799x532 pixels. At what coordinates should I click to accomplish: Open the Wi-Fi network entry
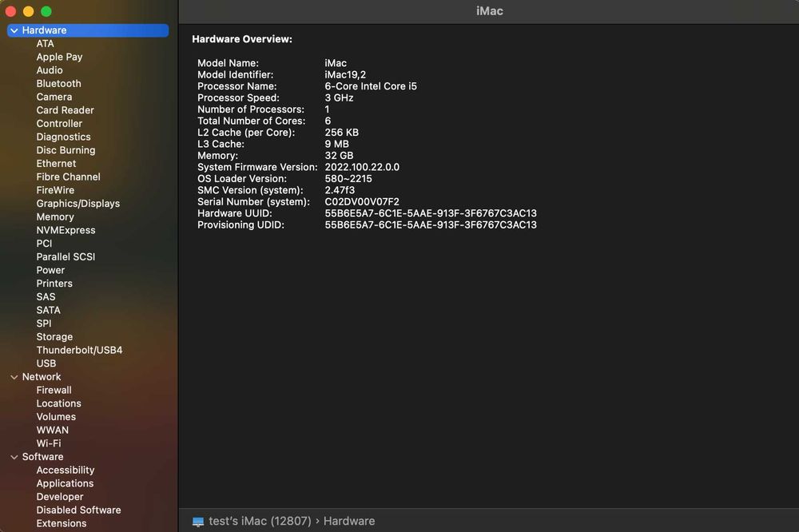49,443
